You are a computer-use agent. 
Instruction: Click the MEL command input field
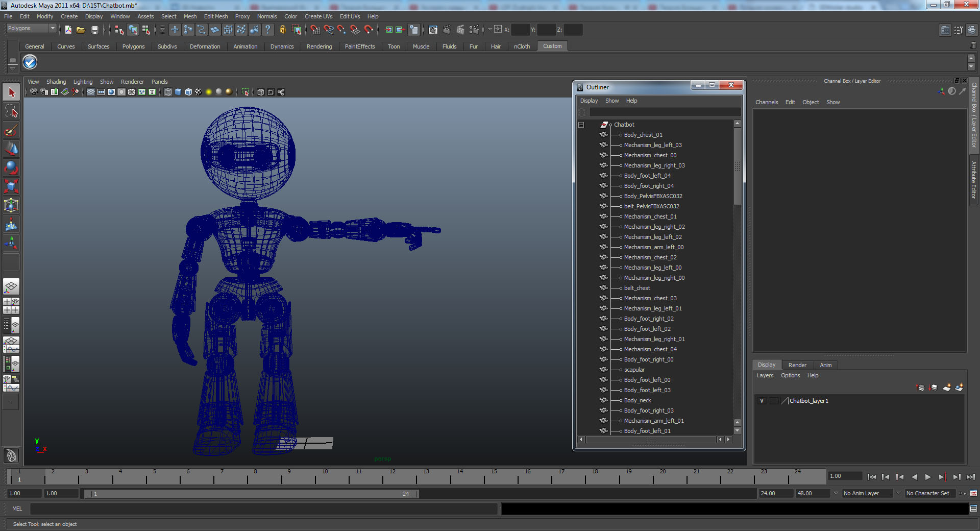pyautogui.click(x=264, y=509)
